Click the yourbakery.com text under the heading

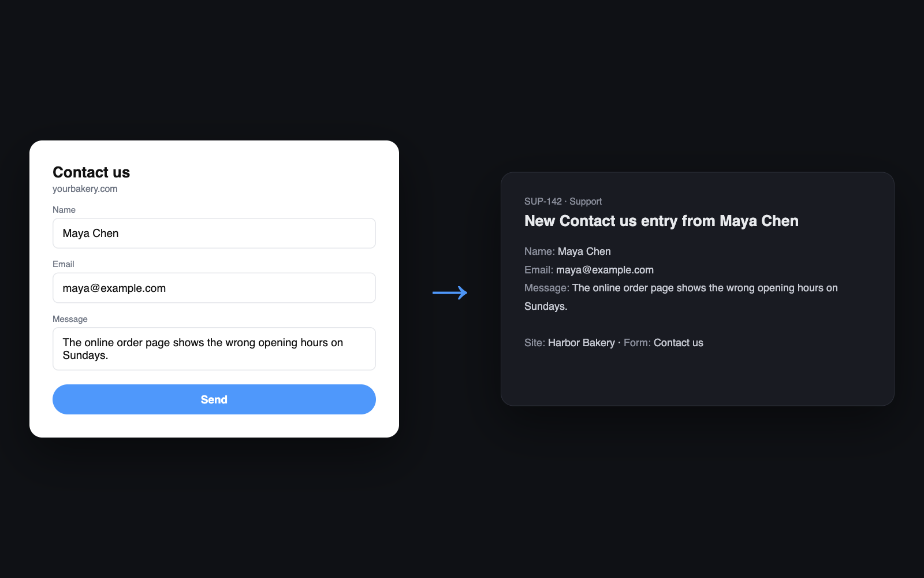click(x=85, y=189)
